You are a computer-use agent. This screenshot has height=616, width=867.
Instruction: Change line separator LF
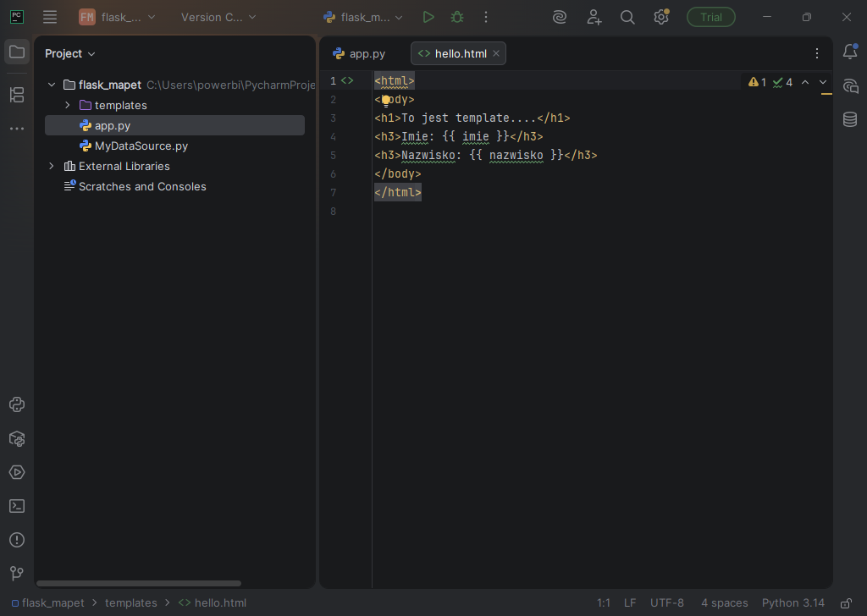coord(630,602)
